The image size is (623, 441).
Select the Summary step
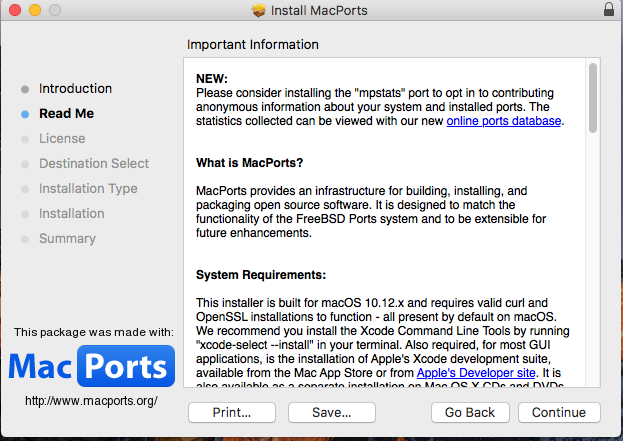[x=67, y=239]
